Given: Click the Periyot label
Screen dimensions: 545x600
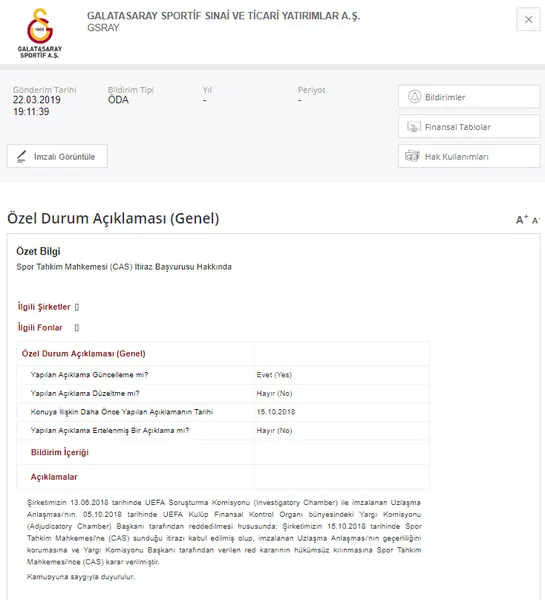Looking at the screenshot, I should (x=312, y=90).
